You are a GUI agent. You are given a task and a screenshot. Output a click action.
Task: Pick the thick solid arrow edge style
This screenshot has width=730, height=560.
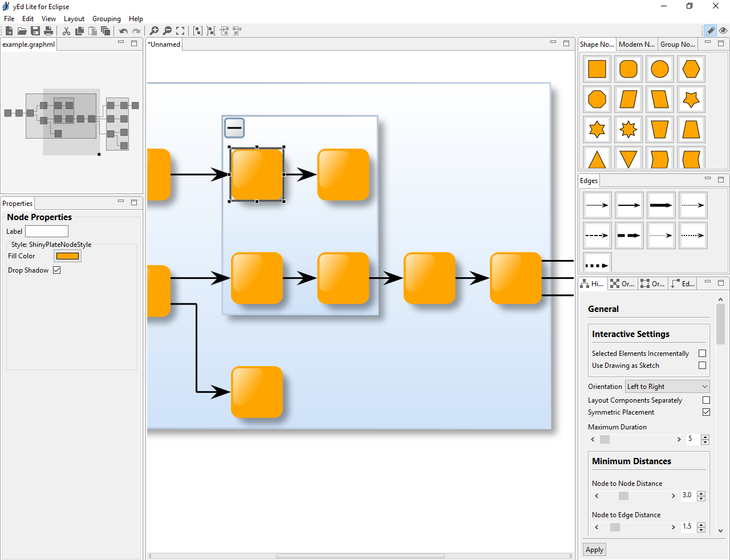coord(660,205)
